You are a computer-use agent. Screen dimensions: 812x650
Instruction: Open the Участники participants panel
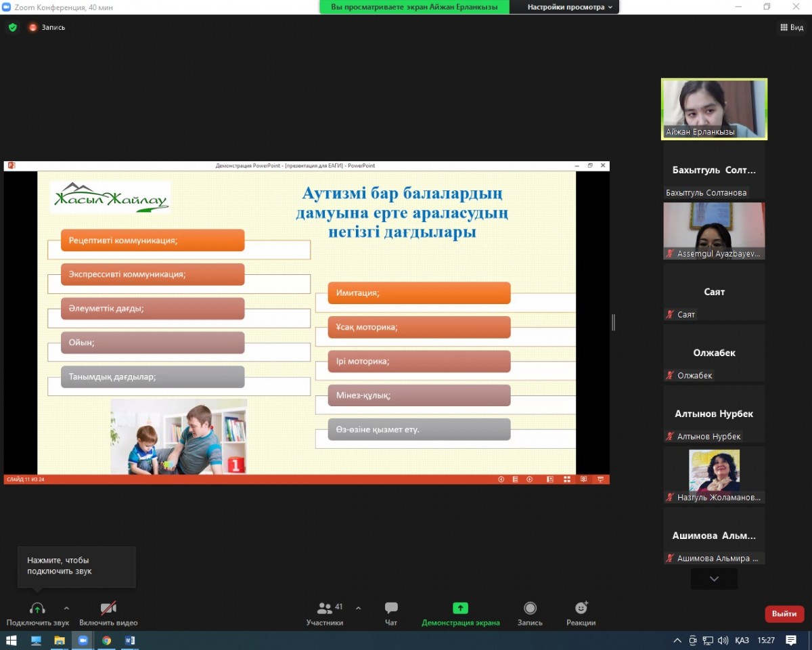click(325, 613)
